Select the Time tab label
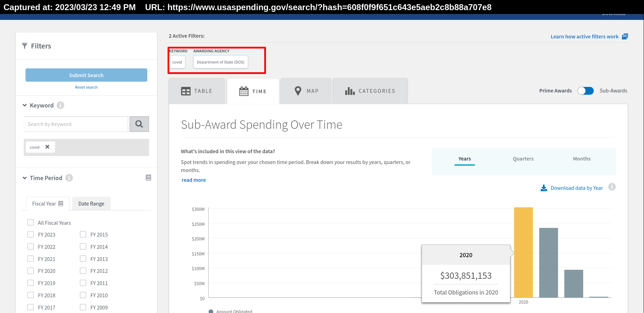Screen dimensions: 644x313 259,91
